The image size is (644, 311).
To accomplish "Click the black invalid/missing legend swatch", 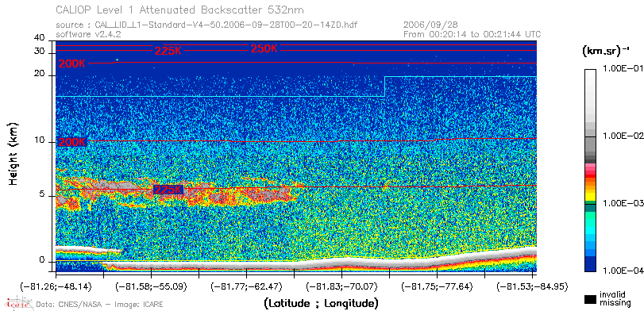I will tap(591, 300).
